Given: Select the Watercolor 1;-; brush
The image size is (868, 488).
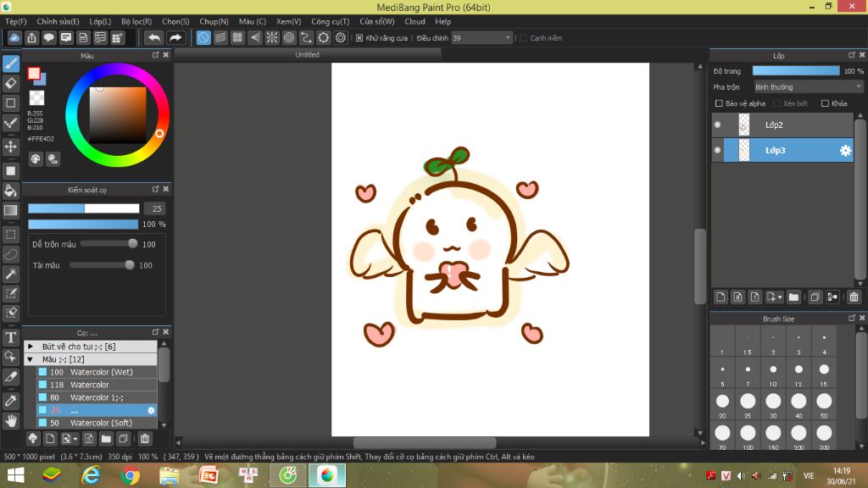Looking at the screenshot, I should (97, 397).
